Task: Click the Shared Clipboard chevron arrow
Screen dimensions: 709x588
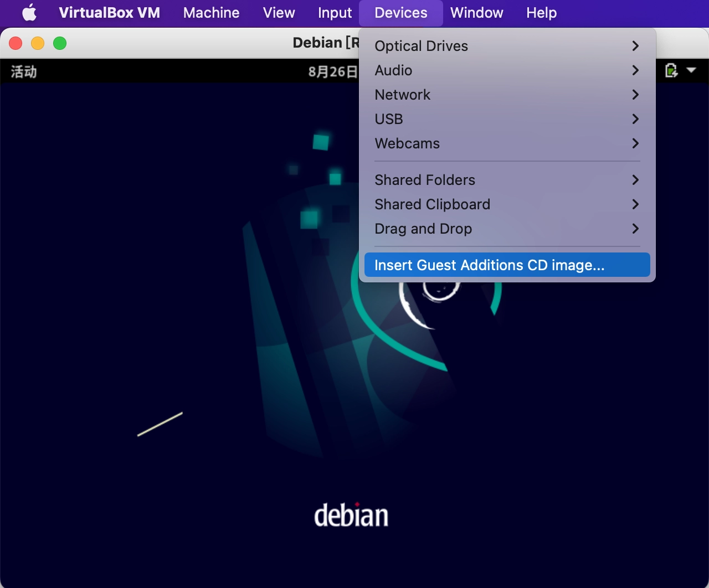Action: tap(635, 204)
